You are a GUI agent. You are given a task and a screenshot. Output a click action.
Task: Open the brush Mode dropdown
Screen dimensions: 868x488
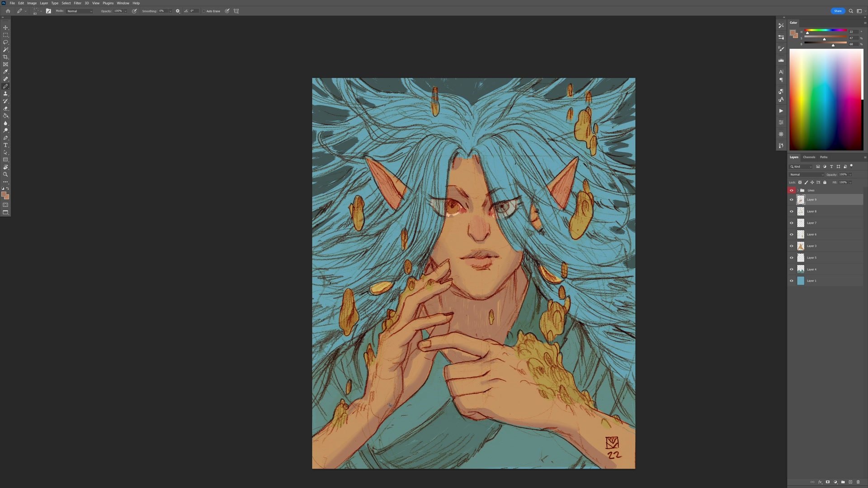[80, 11]
